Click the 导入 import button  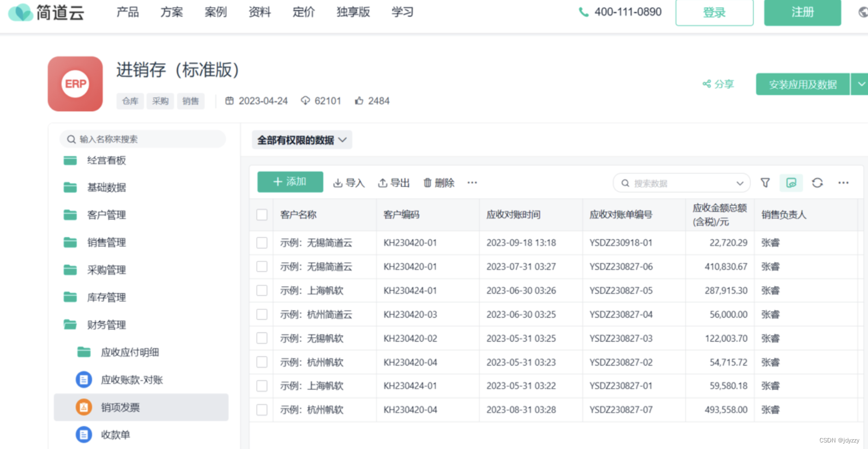(348, 183)
